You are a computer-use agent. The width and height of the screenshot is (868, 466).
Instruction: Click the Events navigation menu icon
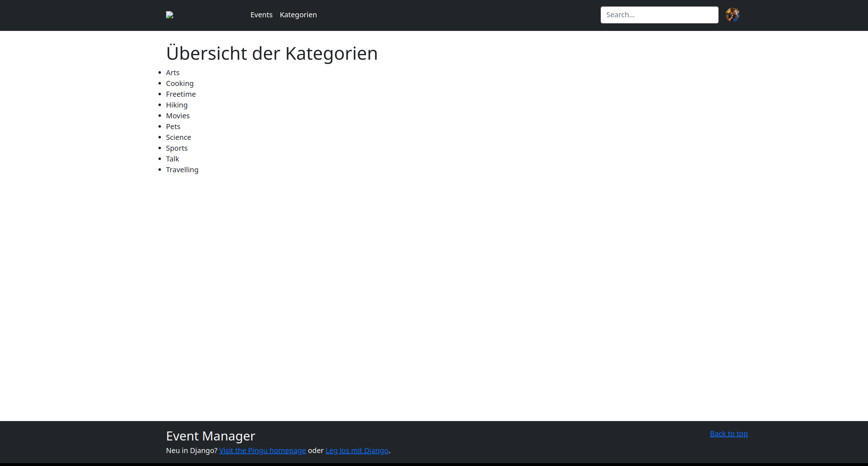coord(261,14)
